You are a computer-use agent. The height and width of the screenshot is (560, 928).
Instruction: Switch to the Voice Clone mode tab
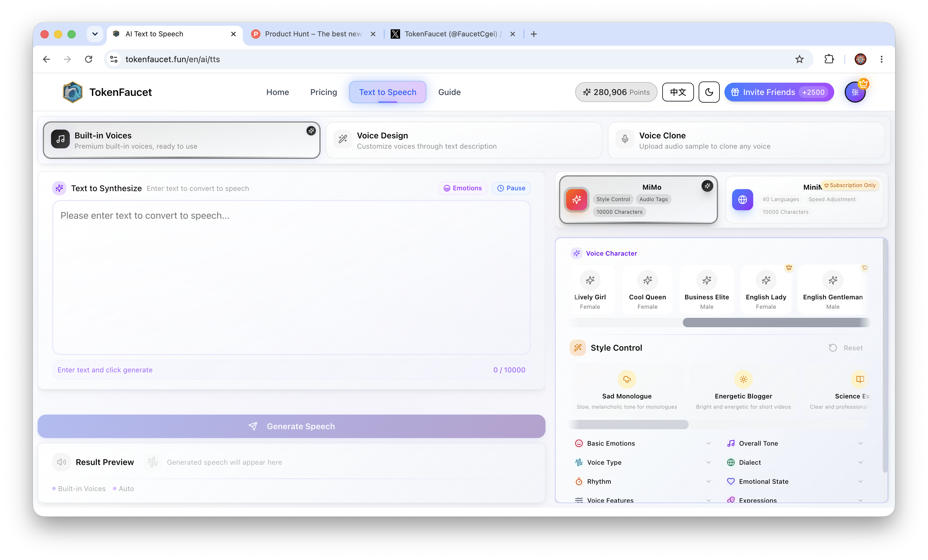click(746, 140)
